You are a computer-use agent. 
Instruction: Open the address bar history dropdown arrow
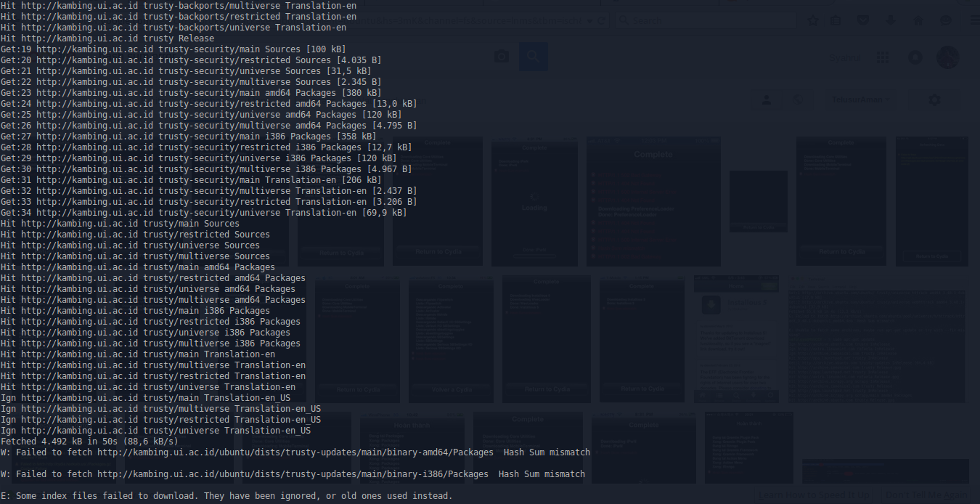590,20
